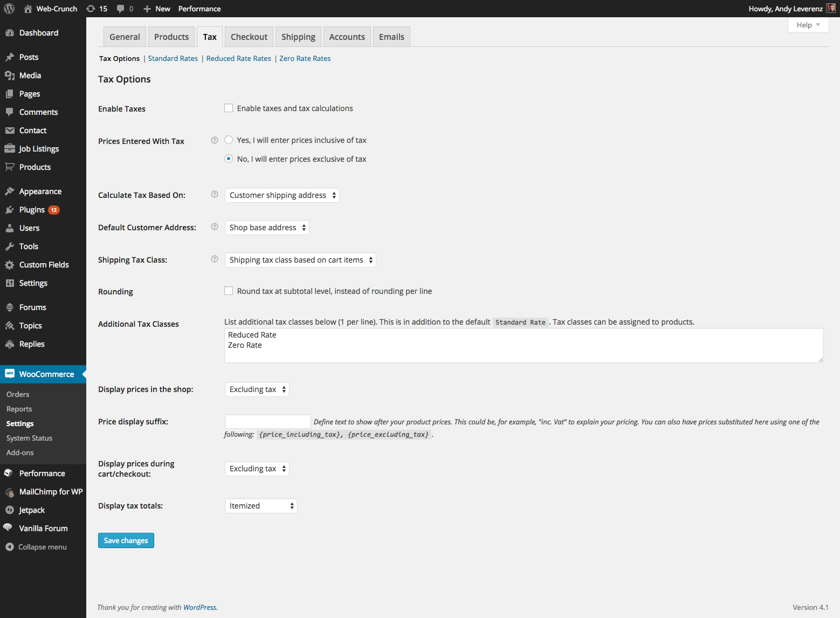Open the comments bubble icon in admin bar
The image size is (840, 618).
pyautogui.click(x=120, y=9)
